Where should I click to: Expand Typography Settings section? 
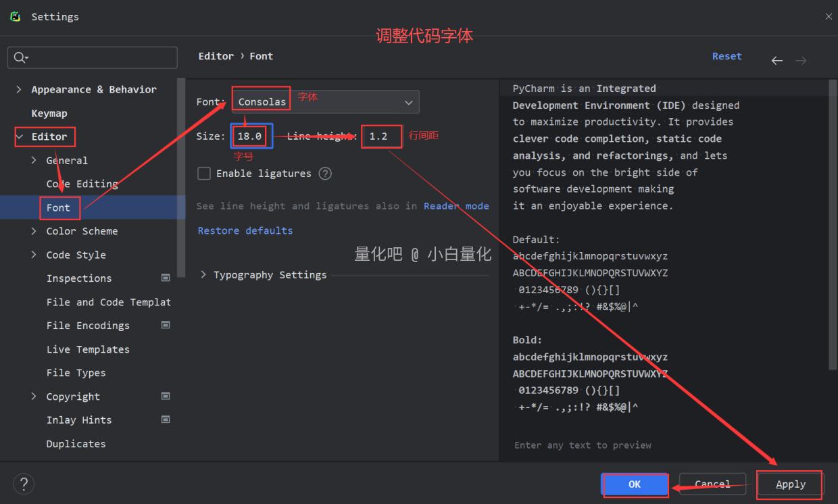[203, 275]
